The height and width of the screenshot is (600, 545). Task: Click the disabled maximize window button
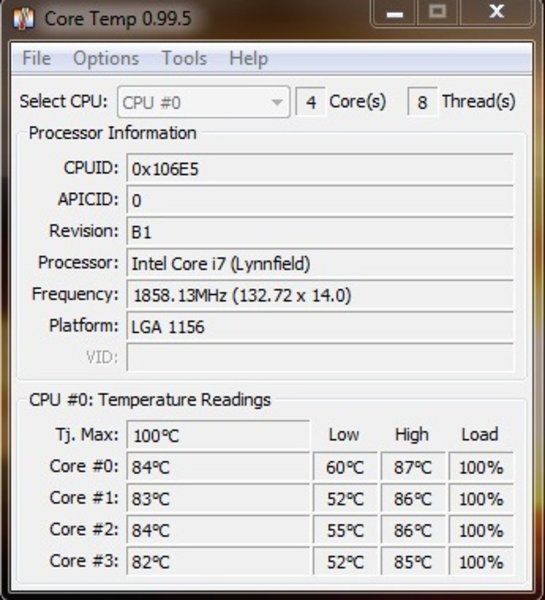[438, 12]
